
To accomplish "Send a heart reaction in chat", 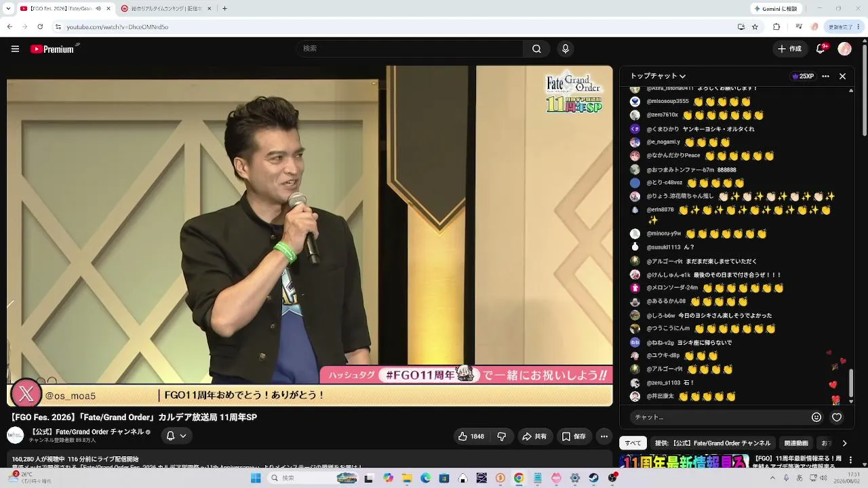I will click(x=837, y=417).
